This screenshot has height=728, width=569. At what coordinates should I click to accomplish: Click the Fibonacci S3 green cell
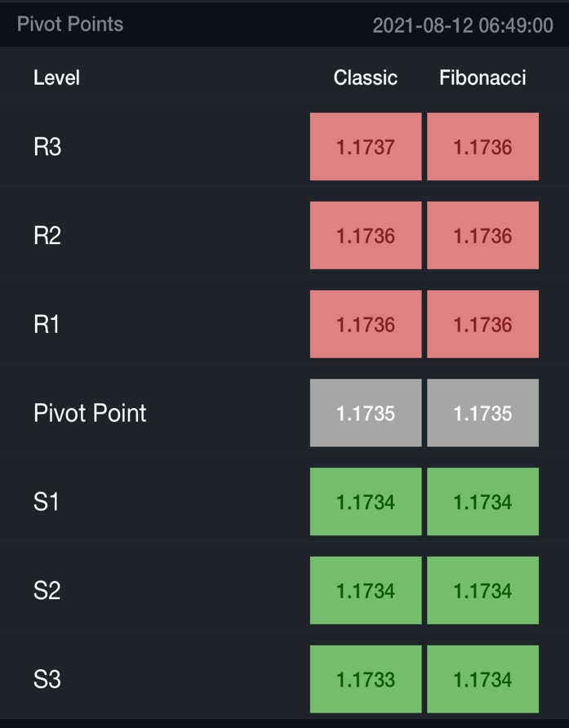[x=482, y=679]
